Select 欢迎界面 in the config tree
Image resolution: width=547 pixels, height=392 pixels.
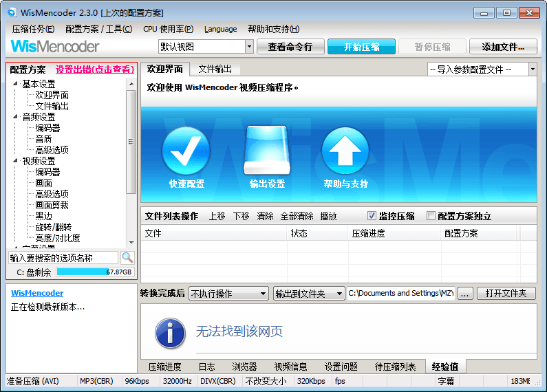(x=52, y=95)
